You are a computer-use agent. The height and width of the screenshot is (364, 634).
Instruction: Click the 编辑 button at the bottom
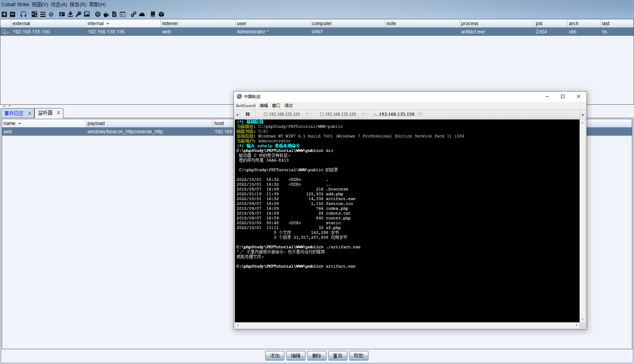296,356
